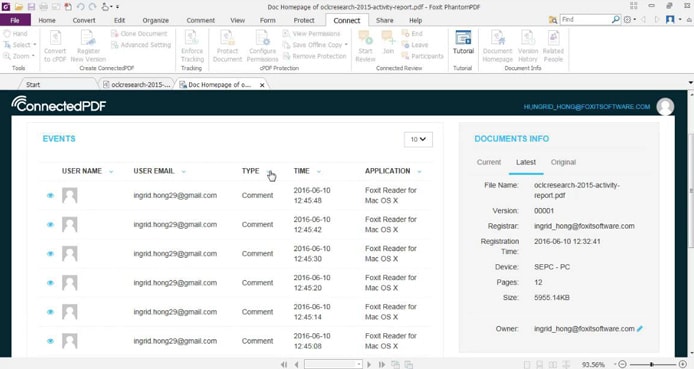Open Save Offline Copy dropdown
Image resolution: width=694 pixels, height=369 pixels.
(x=346, y=45)
